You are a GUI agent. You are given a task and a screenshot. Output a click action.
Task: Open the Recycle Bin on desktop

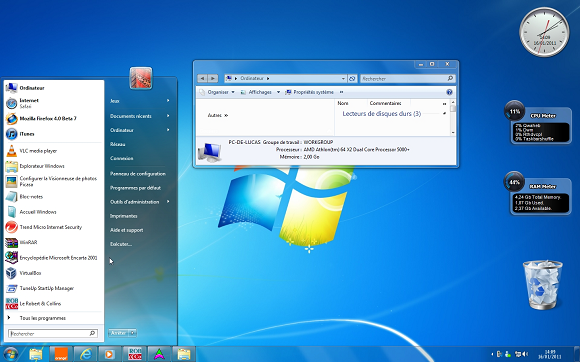(x=542, y=285)
